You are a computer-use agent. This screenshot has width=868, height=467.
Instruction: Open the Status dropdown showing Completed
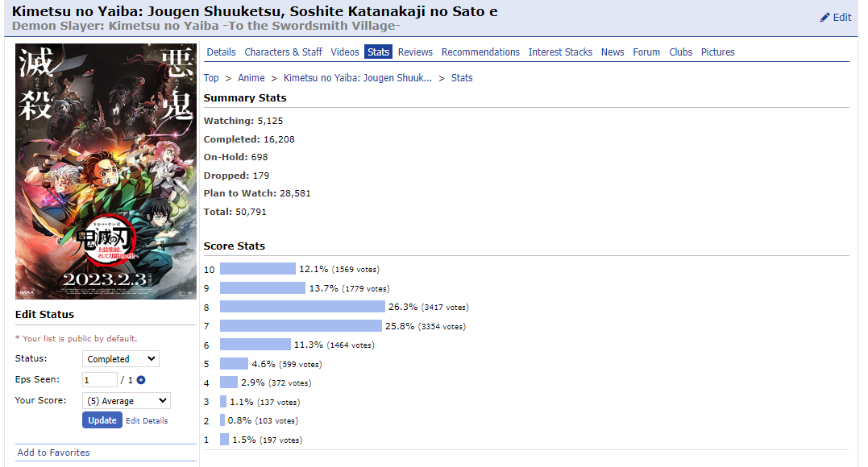click(x=120, y=359)
